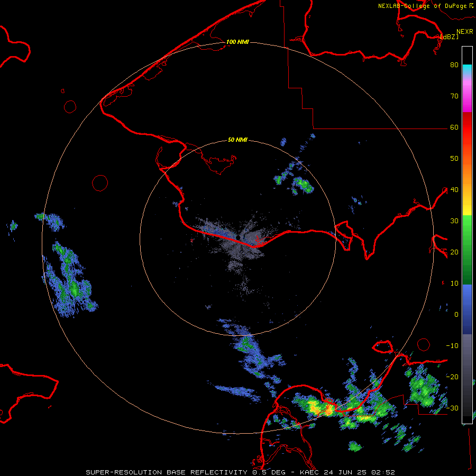The image size is (476, 476).
Task: Click the 10 value on the dBZ scale
Action: [x=454, y=283]
